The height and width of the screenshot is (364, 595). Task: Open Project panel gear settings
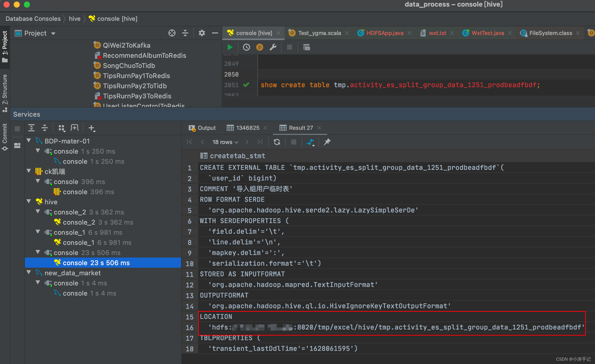(202, 33)
